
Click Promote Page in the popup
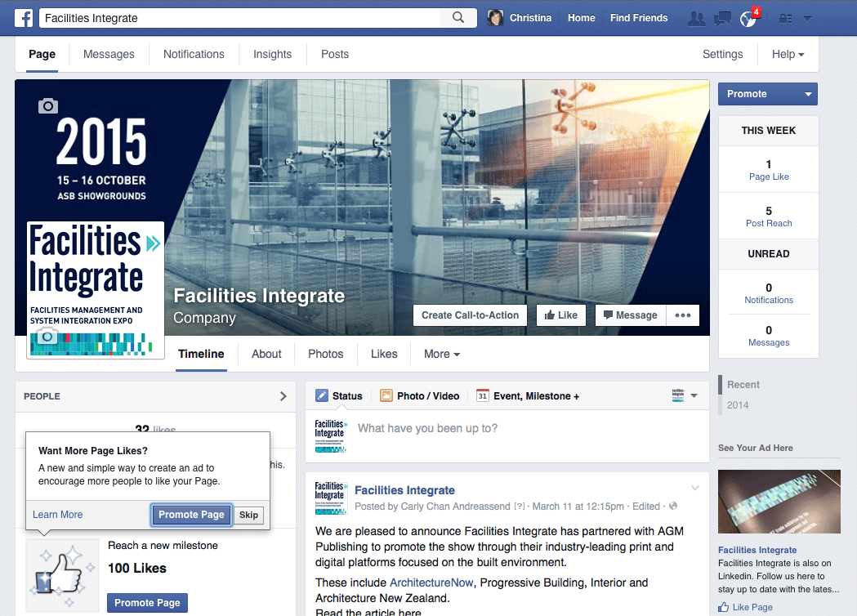click(x=191, y=515)
